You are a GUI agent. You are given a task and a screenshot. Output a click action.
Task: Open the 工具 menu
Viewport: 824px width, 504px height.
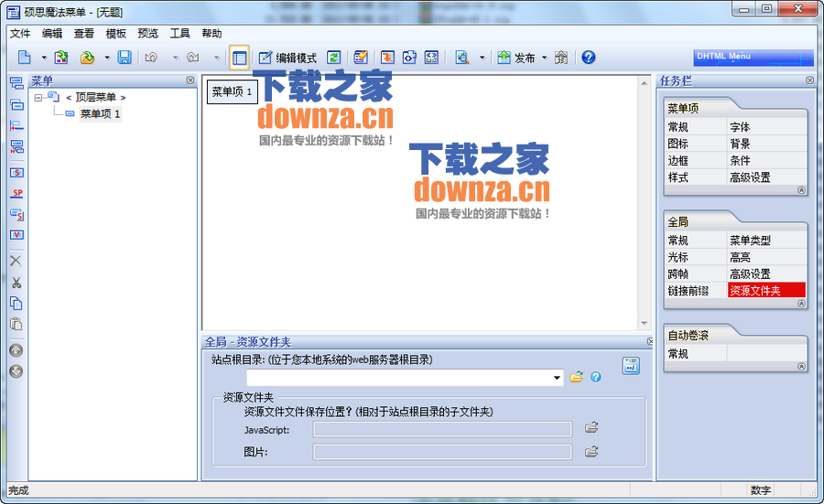[179, 34]
